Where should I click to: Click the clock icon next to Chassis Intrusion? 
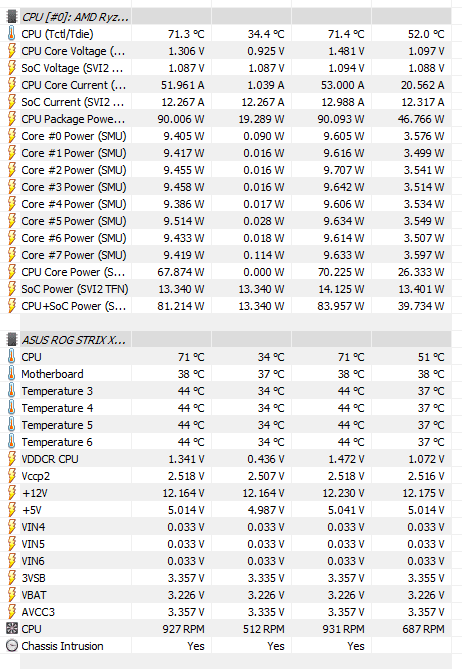coord(12,646)
